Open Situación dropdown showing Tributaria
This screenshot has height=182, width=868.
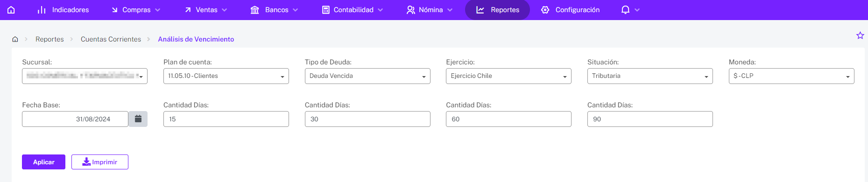[650, 76]
